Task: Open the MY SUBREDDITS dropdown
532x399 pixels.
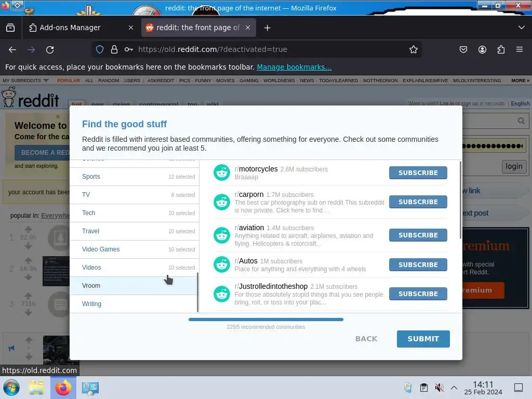Action: click(25, 81)
